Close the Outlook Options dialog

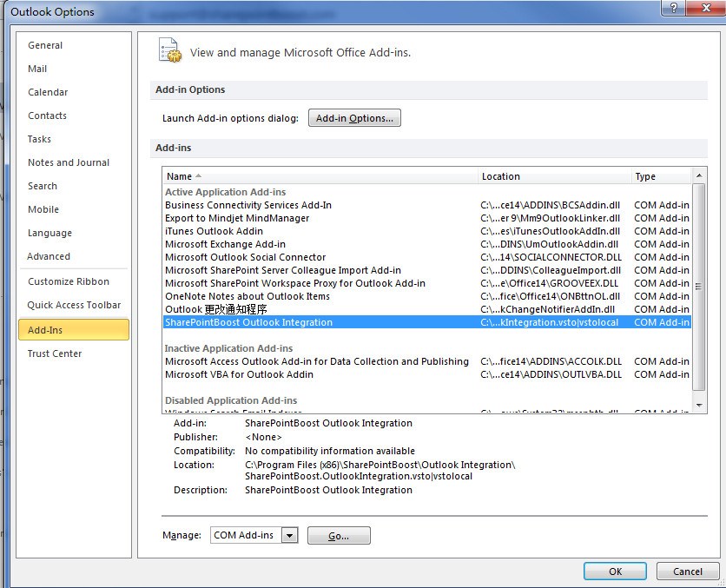coord(706,8)
